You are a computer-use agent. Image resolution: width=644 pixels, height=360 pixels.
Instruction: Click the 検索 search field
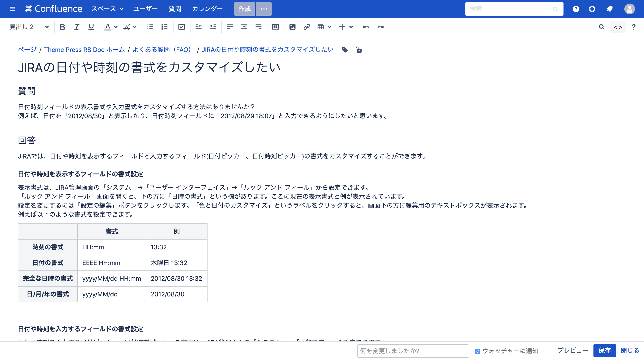coord(514,9)
